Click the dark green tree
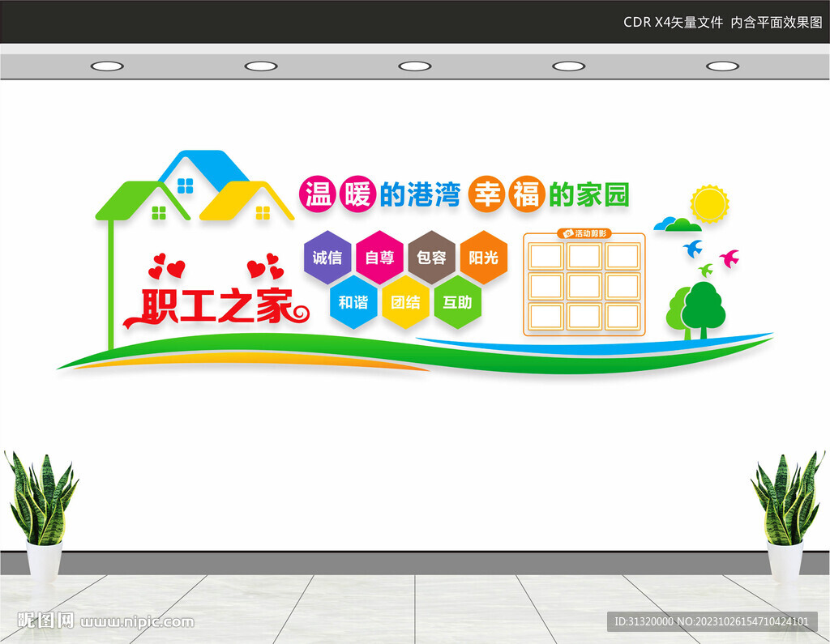The height and width of the screenshot is (644, 830). click(703, 309)
